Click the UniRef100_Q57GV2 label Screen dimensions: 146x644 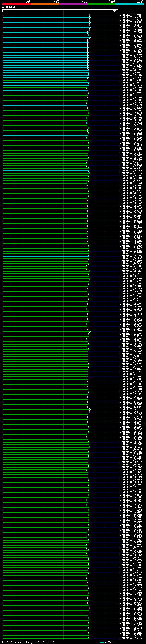point(131,211)
